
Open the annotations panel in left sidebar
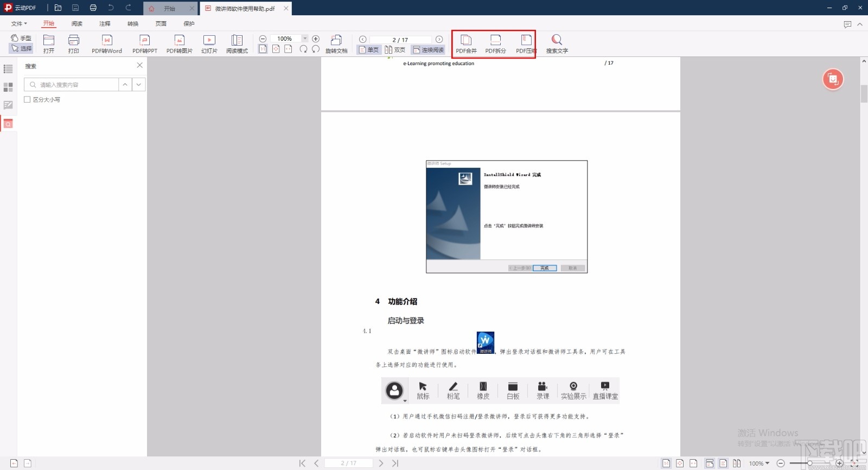(x=8, y=105)
